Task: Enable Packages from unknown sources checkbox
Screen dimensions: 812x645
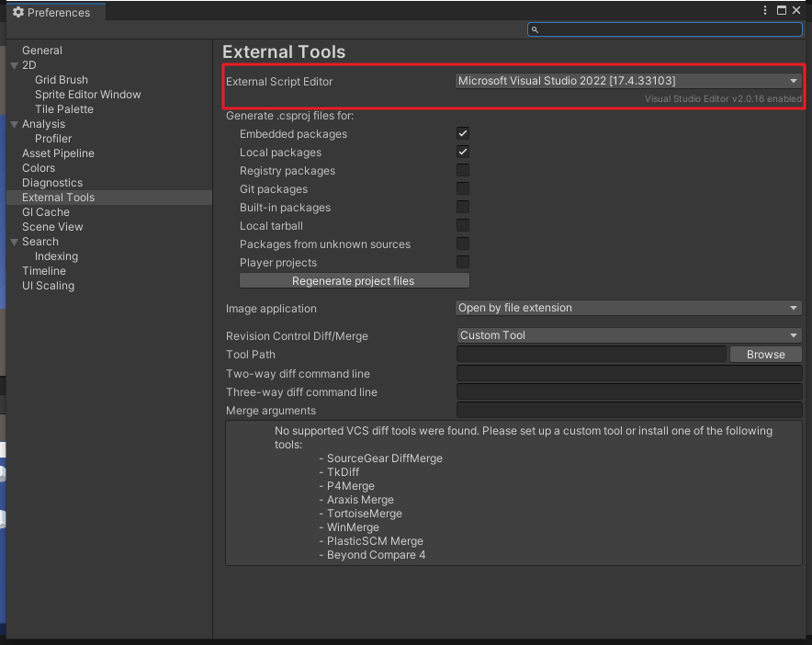Action: (x=462, y=244)
